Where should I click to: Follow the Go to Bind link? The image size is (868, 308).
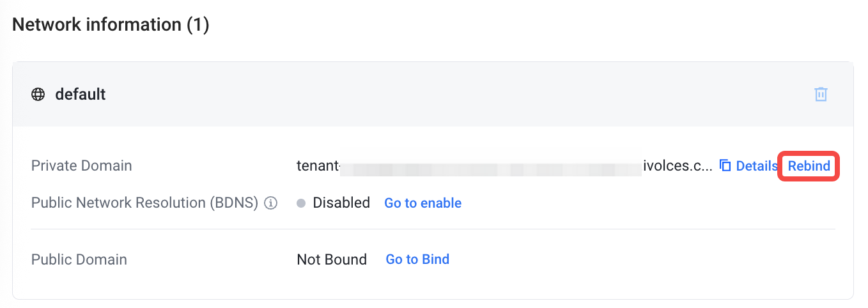coord(417,259)
